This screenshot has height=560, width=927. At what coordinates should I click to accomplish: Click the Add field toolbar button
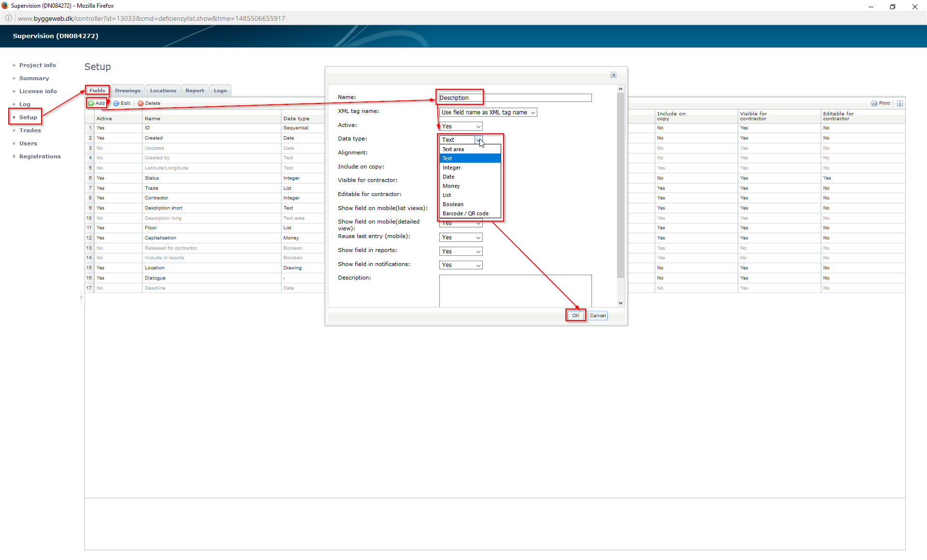click(x=97, y=103)
